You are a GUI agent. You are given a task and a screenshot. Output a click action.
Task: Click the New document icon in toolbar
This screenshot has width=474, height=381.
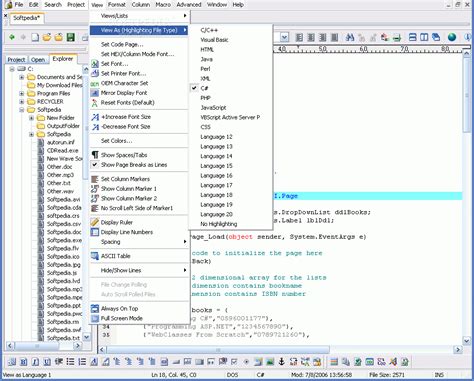coord(35,37)
